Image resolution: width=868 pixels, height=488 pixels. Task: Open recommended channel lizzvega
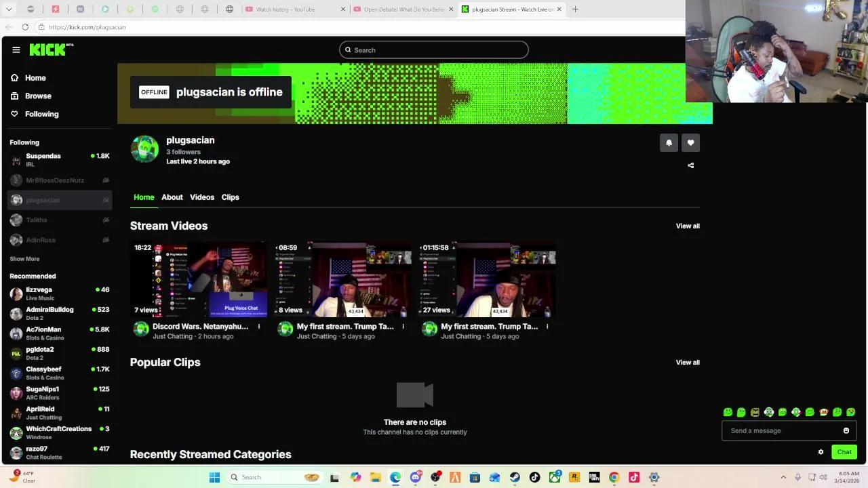click(59, 293)
